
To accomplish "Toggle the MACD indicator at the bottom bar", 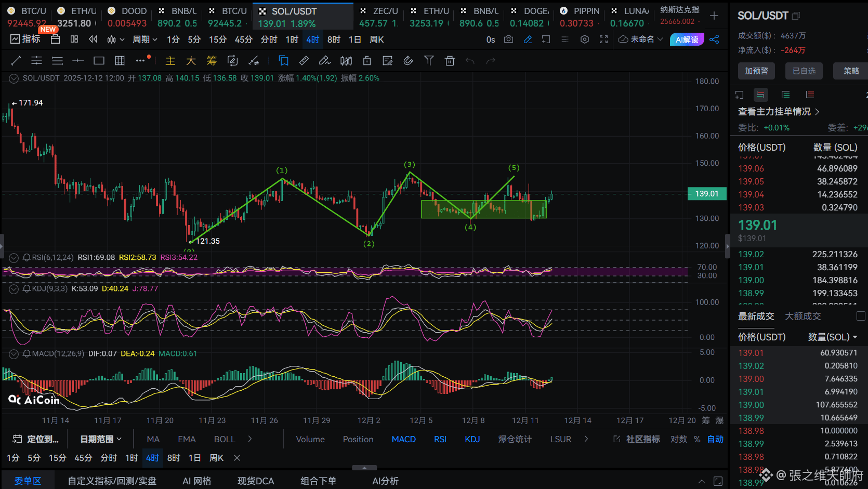I will pos(403,439).
